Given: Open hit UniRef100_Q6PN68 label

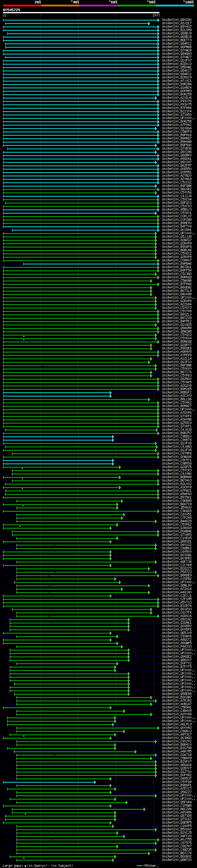Looking at the screenshot, I should point(177,47).
